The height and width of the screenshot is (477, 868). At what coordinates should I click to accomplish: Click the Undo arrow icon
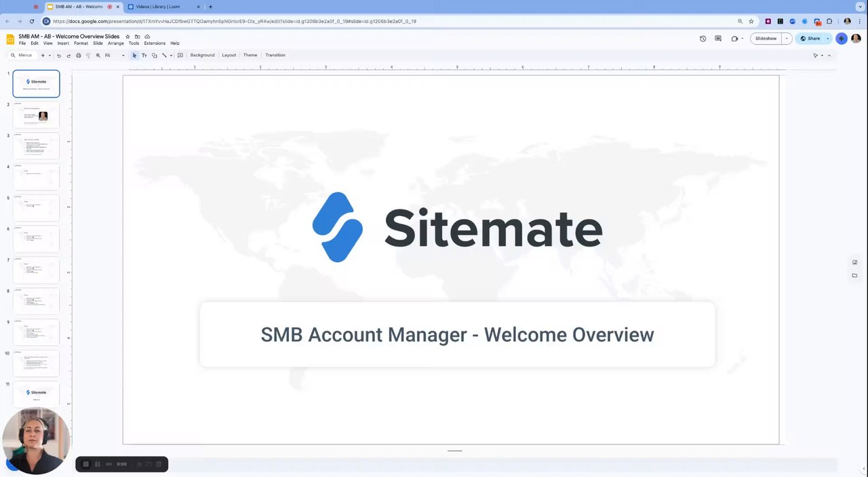coord(58,55)
